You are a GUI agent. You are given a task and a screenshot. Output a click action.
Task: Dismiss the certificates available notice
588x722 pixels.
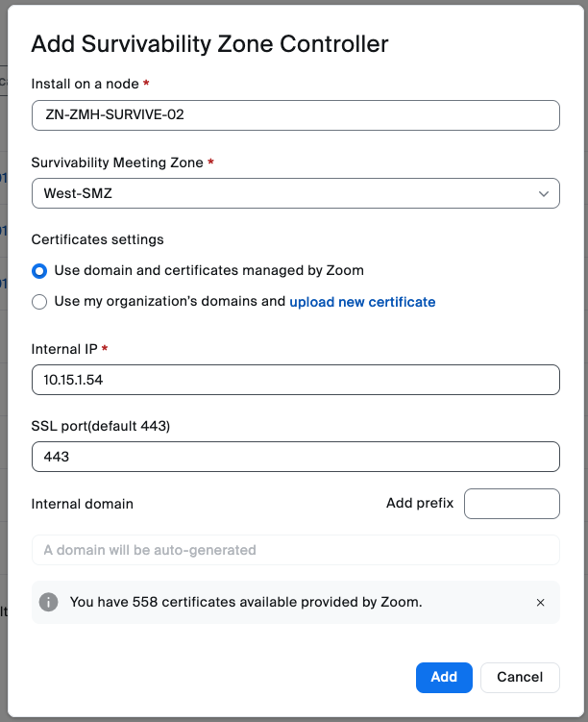(540, 603)
